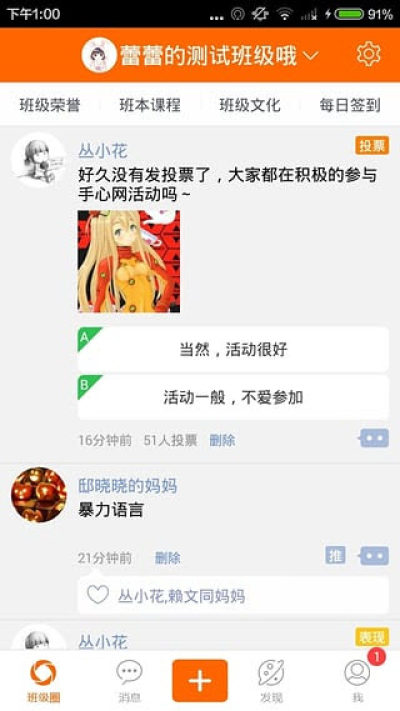Click 删除 link under 暴力语言 post
Viewport: 400px width, 711px height.
pos(167,558)
